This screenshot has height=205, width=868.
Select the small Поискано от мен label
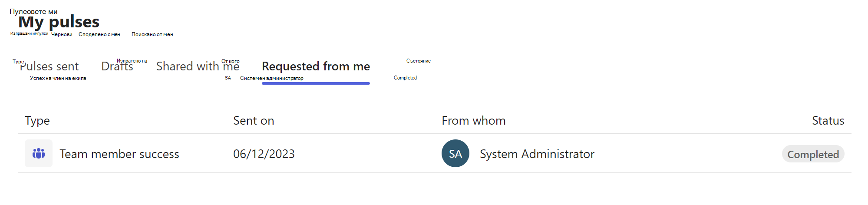[152, 34]
